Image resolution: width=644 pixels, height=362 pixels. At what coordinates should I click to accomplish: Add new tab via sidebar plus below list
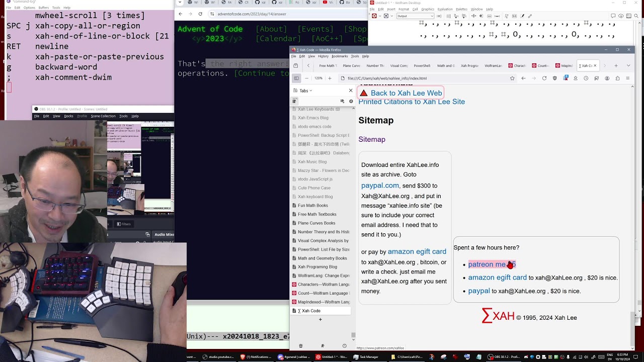(320, 319)
